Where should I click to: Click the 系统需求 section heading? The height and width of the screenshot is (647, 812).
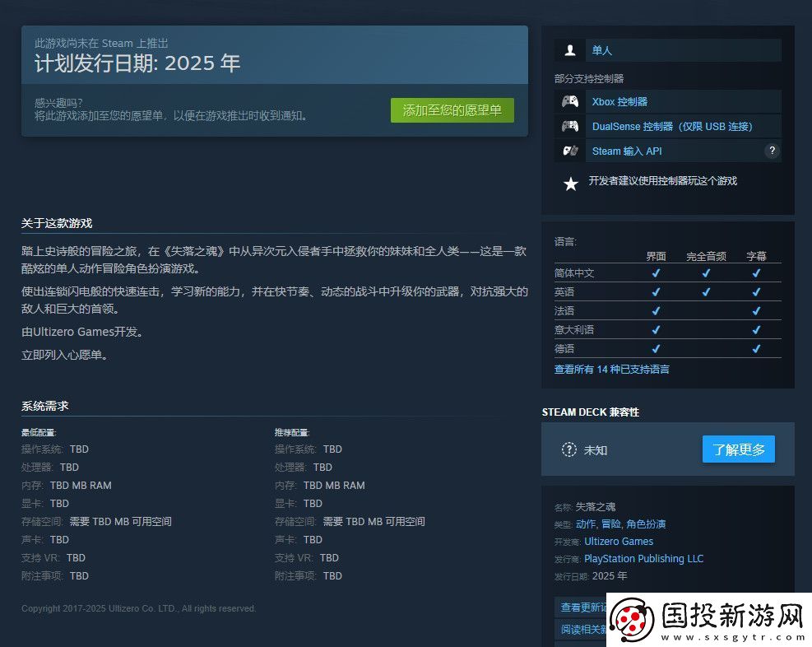45,406
